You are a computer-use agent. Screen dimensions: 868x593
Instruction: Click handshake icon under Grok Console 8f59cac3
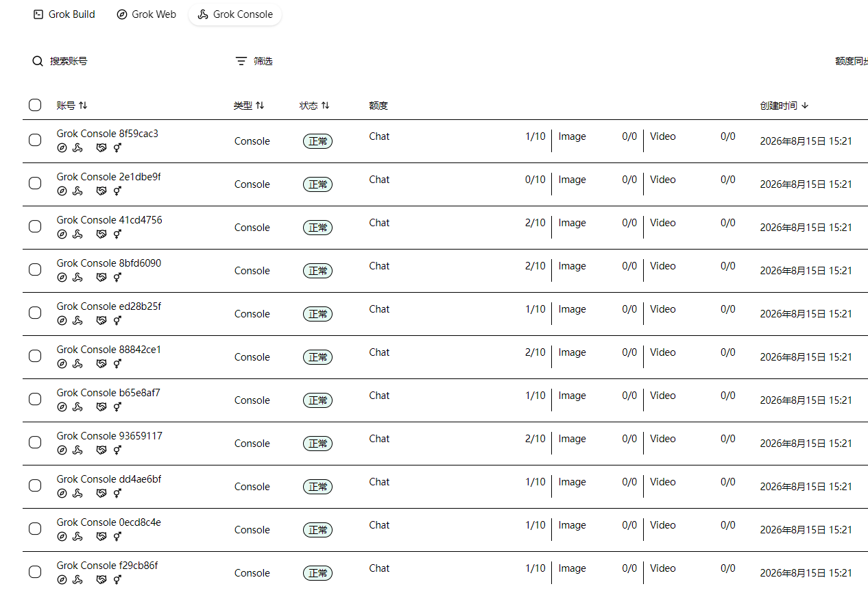pyautogui.click(x=101, y=148)
